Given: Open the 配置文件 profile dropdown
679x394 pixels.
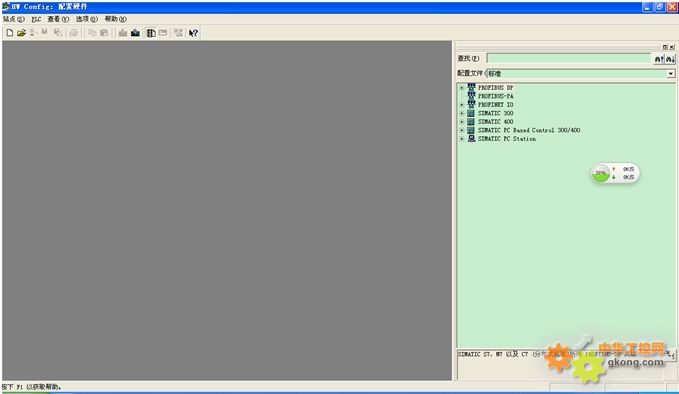Looking at the screenshot, I should tap(671, 74).
